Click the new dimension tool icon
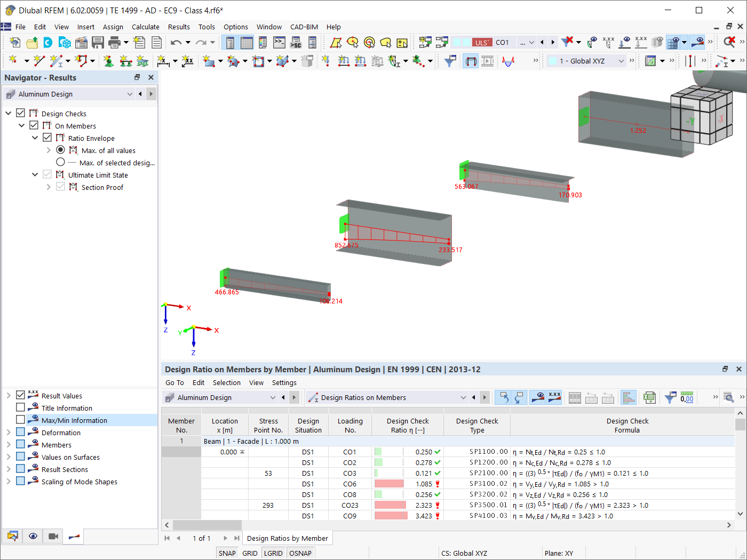 coord(163,61)
